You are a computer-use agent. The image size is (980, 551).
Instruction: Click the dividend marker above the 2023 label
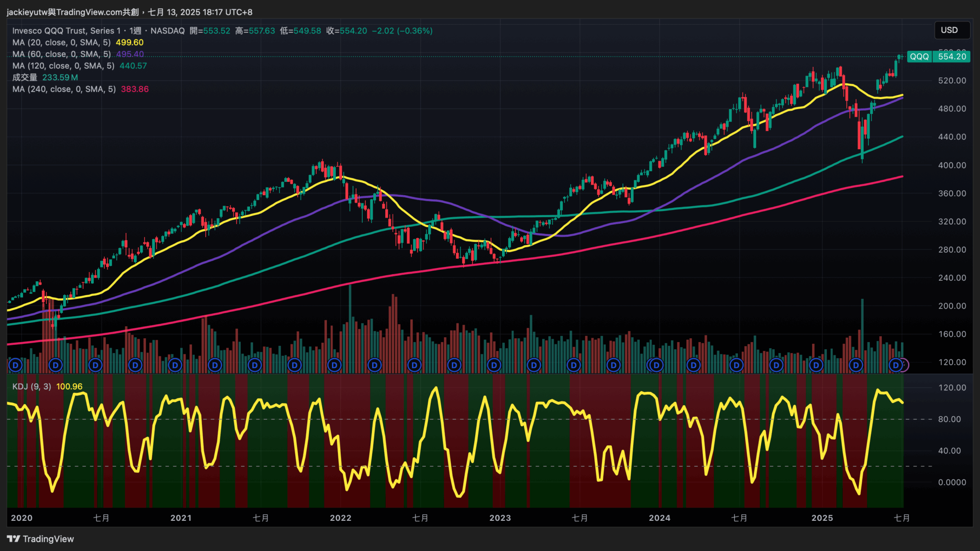pyautogui.click(x=494, y=365)
